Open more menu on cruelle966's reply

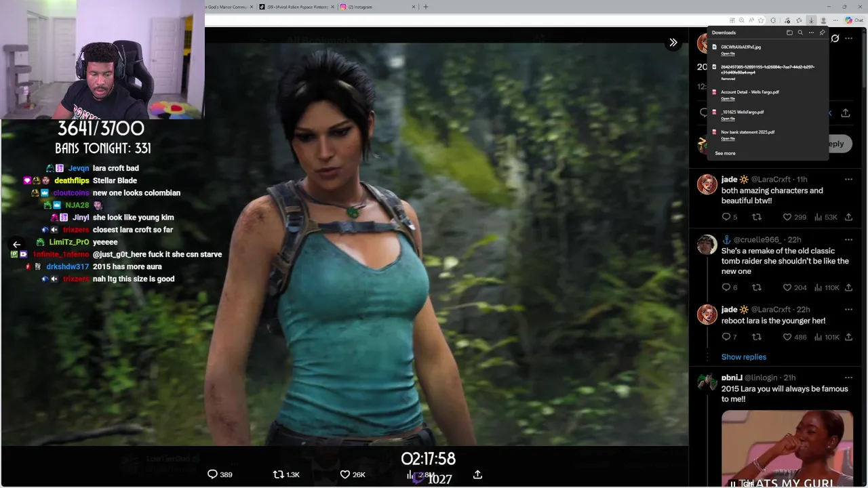click(848, 239)
